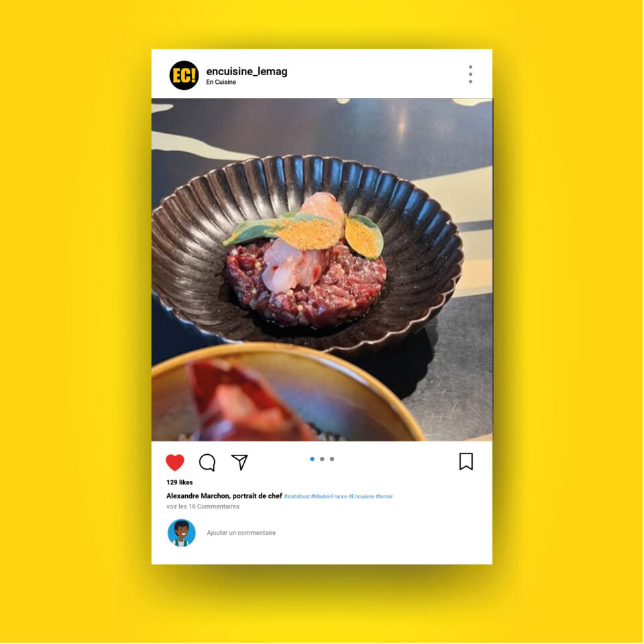Open the #Instafood hashtag
This screenshot has width=644, height=644.
pyautogui.click(x=297, y=496)
